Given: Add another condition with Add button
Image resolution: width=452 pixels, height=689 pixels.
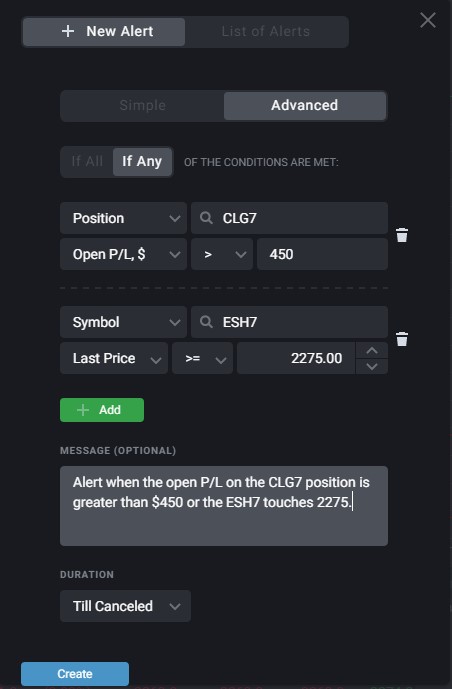Looking at the screenshot, I should (x=102, y=410).
